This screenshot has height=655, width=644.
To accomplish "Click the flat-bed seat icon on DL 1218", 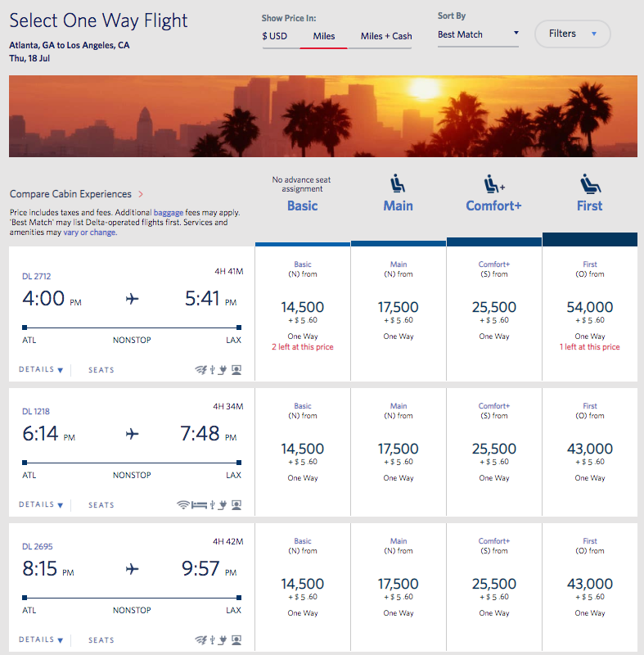I will 197,505.
